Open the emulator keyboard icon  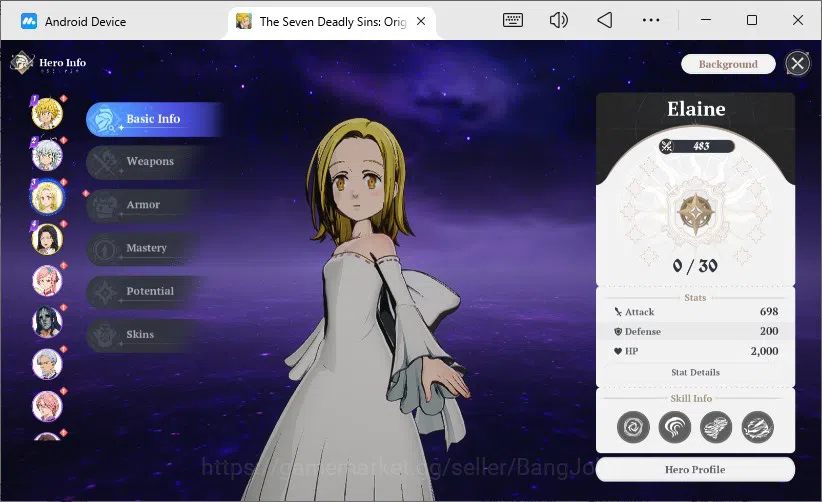click(512, 20)
